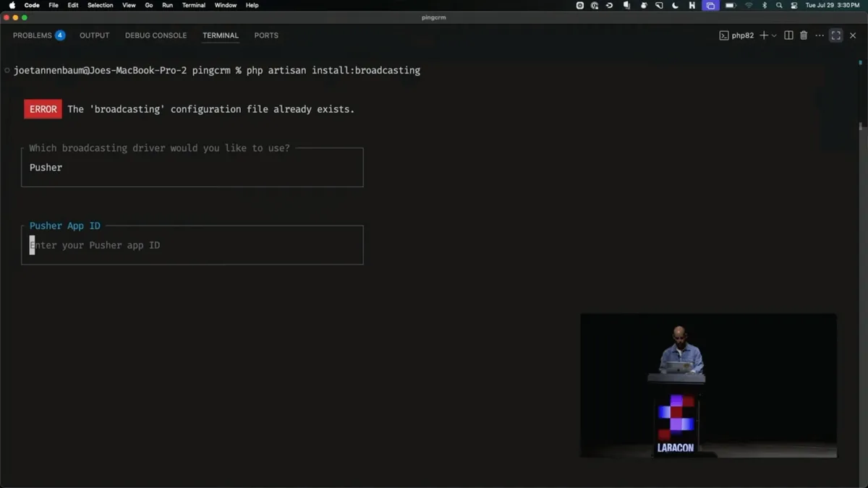Close the terminal panel

(853, 35)
